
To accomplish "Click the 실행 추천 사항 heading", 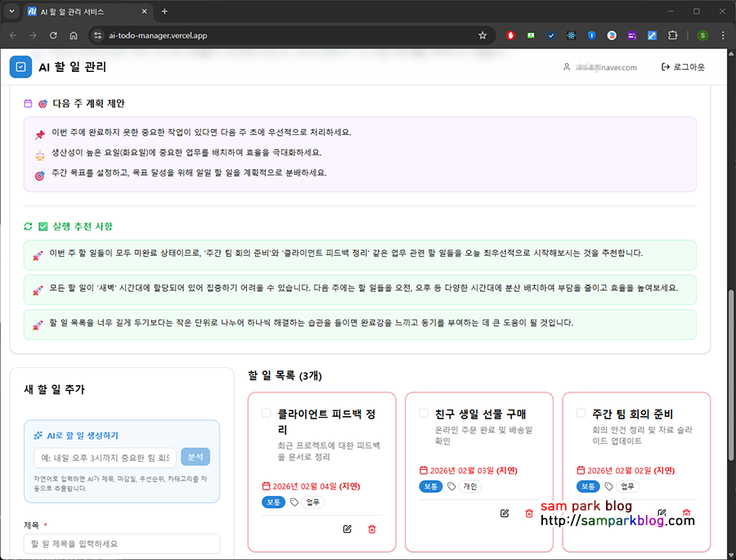I will pyautogui.click(x=83, y=226).
